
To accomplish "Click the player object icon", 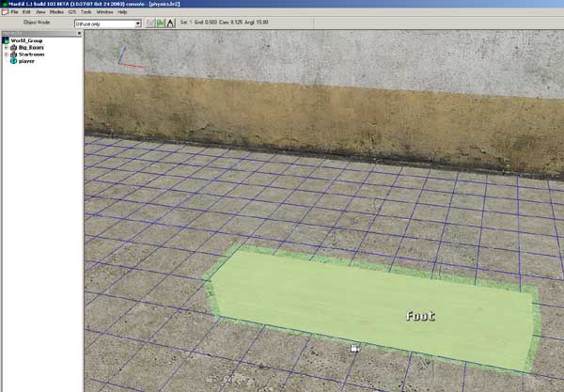I will click(x=14, y=61).
